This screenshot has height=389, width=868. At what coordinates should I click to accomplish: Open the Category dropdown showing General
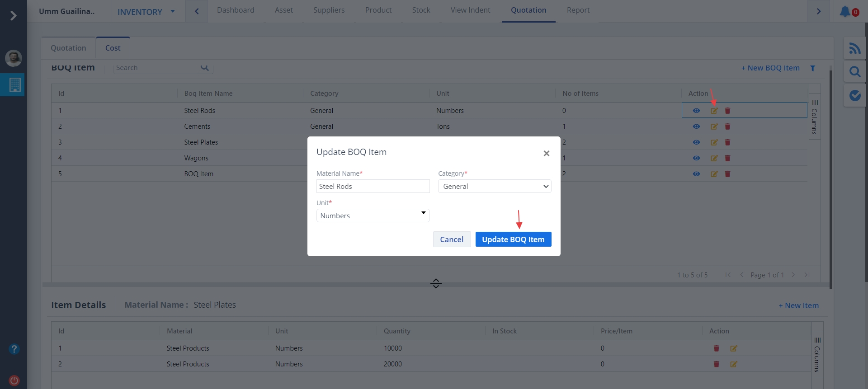[495, 187]
